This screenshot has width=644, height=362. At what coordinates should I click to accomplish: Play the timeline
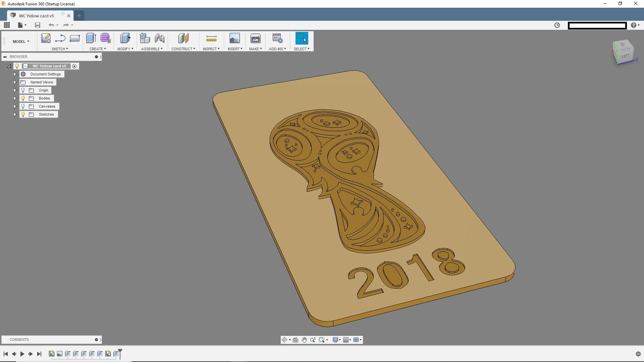(22, 354)
